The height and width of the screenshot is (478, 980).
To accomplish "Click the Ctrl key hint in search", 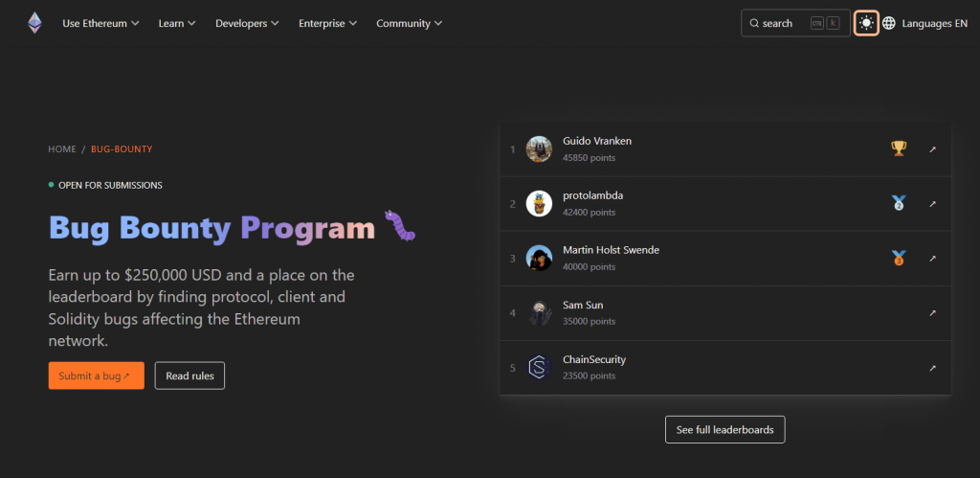I will 817,23.
